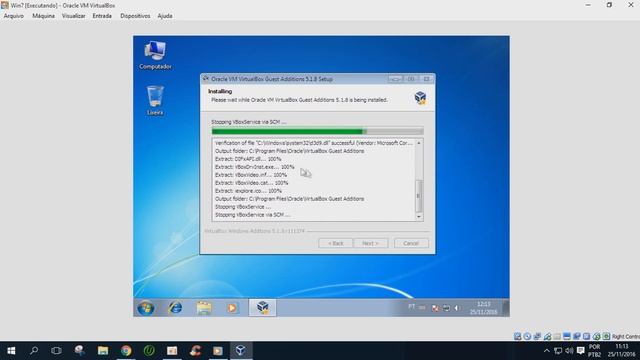Select log line 'Extract: DIFxAPI.dll... 100%'
This screenshot has width=640, height=360.
coord(248,159)
